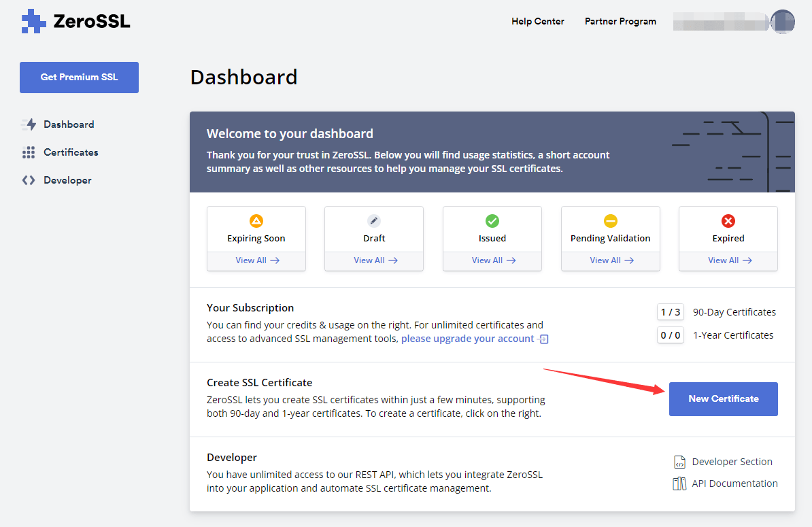
Task: Click the green Issued checkmark icon
Action: 492,221
